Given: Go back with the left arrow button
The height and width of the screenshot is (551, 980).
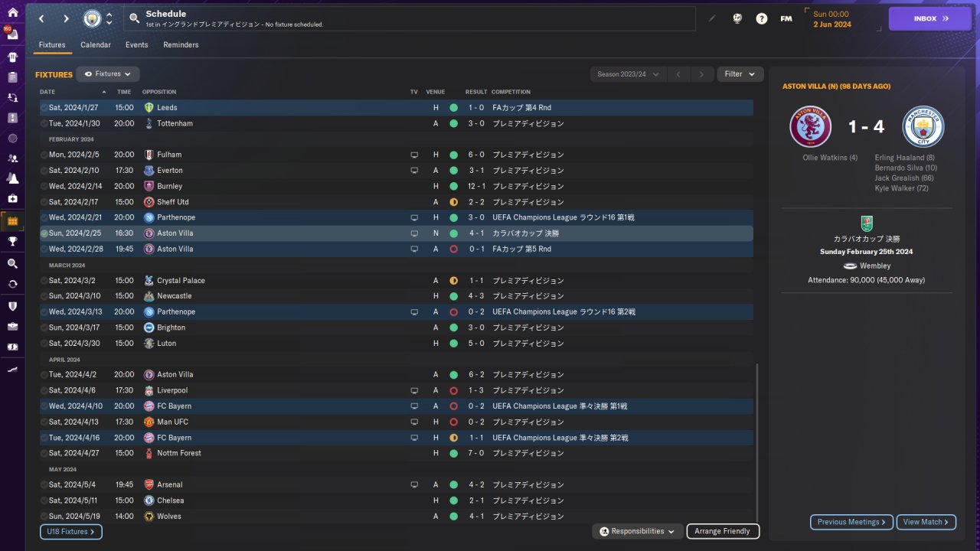Looking at the screenshot, I should (41, 18).
